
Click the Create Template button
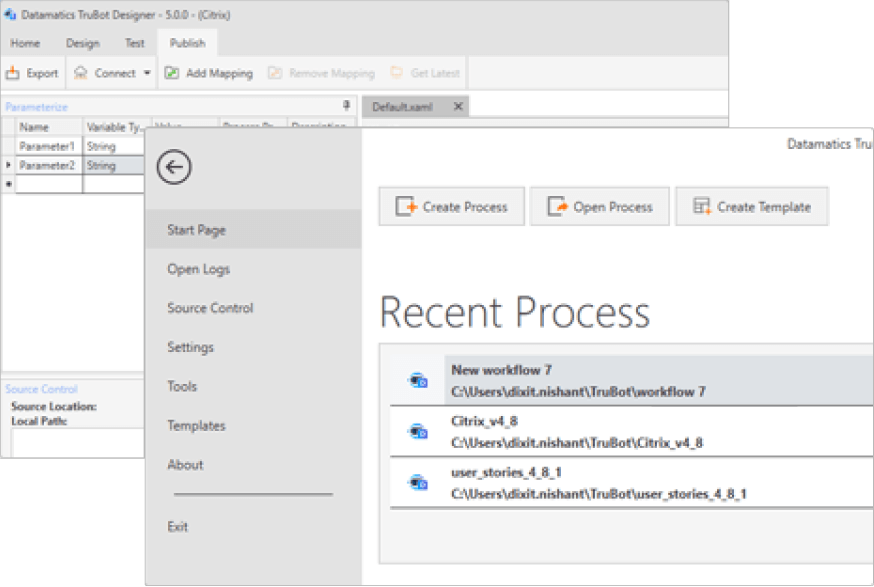pos(751,207)
